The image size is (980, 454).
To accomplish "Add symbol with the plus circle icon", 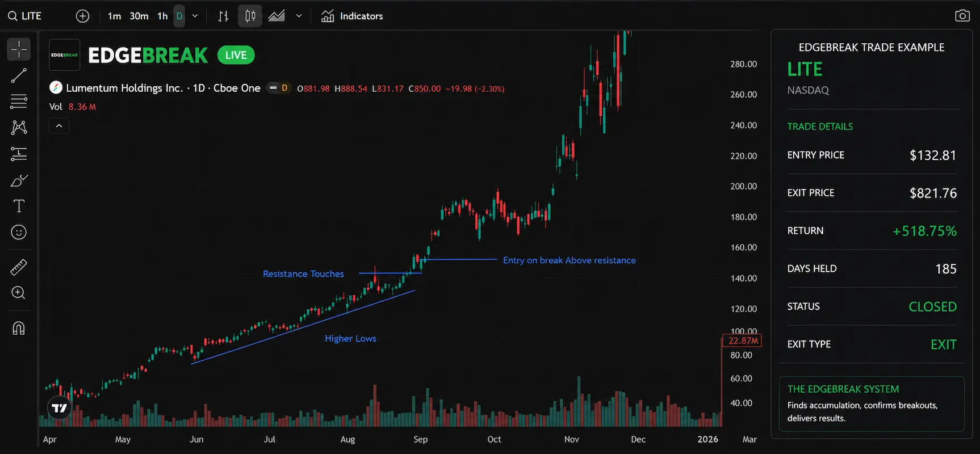I will (x=83, y=16).
